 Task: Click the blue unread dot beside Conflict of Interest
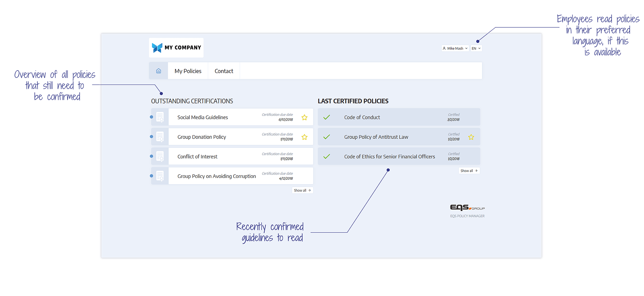pyautogui.click(x=151, y=156)
